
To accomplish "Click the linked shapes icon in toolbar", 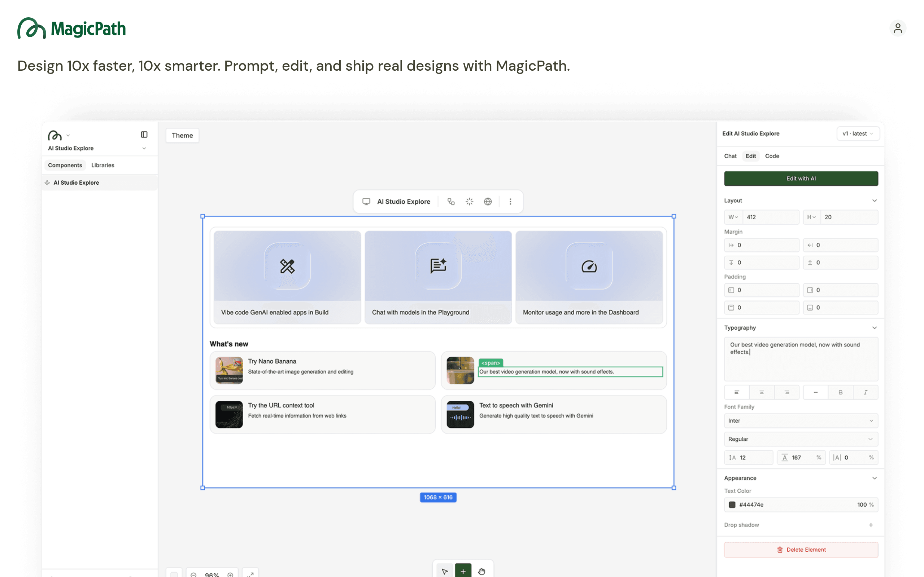I will [451, 202].
